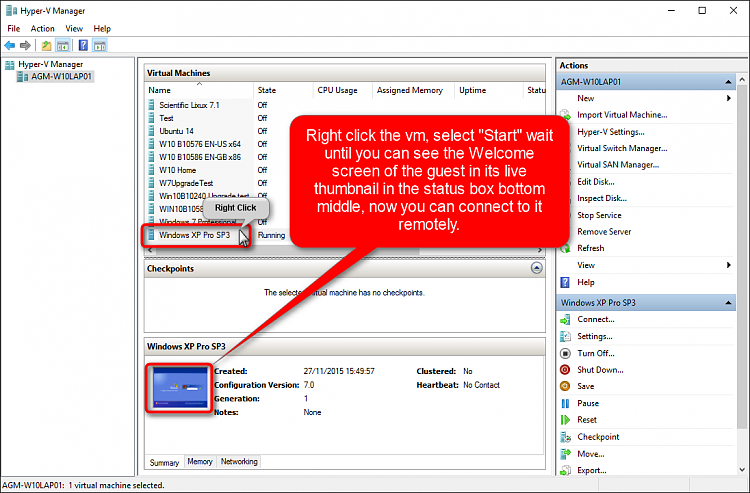Click the VM list scroll left arrow
Viewport: 750px width, 493px height.
(x=150, y=250)
